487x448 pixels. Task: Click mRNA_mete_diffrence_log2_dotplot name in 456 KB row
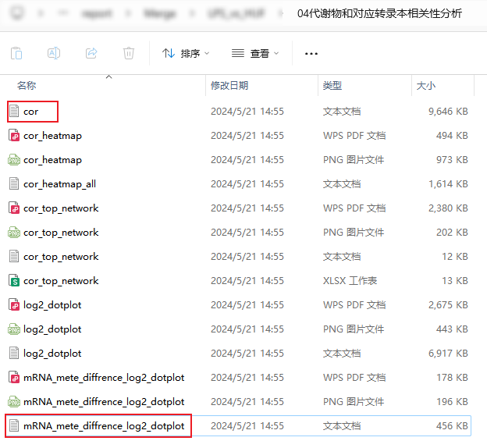pyautogui.click(x=104, y=426)
